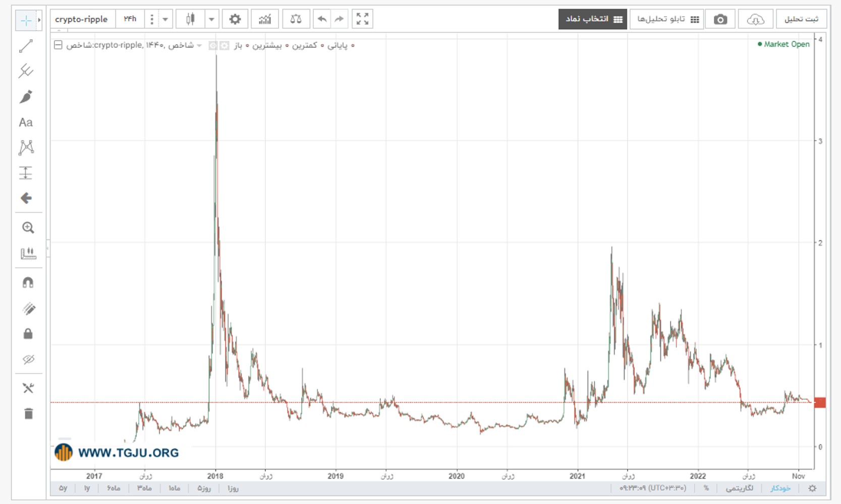Viewport: 841px width, 504px height.
Task: Select the long/short position measurement tool
Action: click(x=26, y=173)
